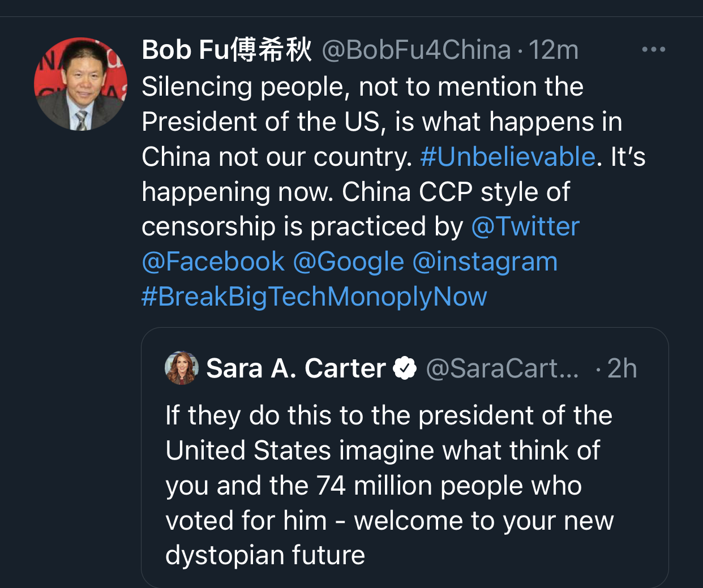Open the #Unbelievable hashtag
The height and width of the screenshot is (588, 703).
[508, 157]
